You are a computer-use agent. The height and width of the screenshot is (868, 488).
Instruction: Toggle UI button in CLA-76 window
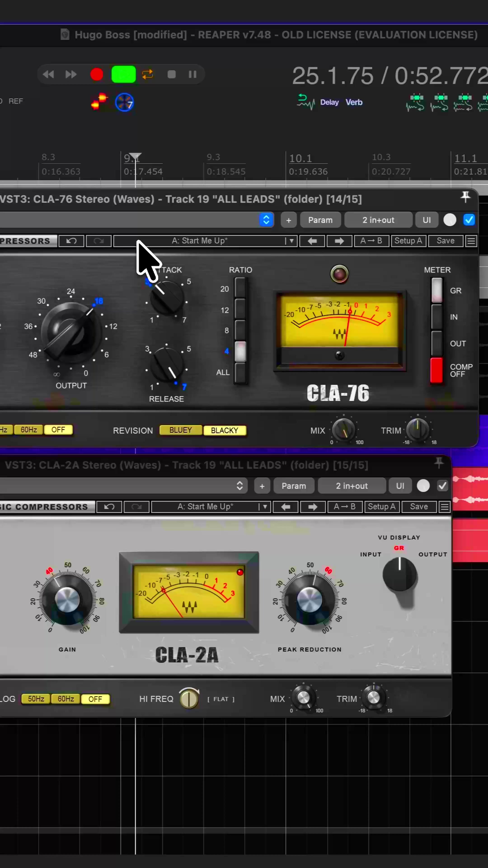pyautogui.click(x=427, y=220)
